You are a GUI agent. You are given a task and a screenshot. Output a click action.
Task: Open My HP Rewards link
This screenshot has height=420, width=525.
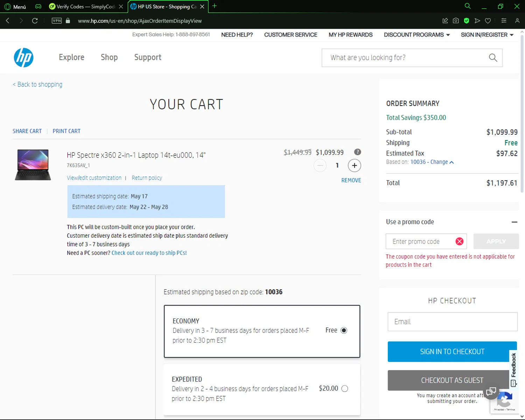[x=350, y=35]
